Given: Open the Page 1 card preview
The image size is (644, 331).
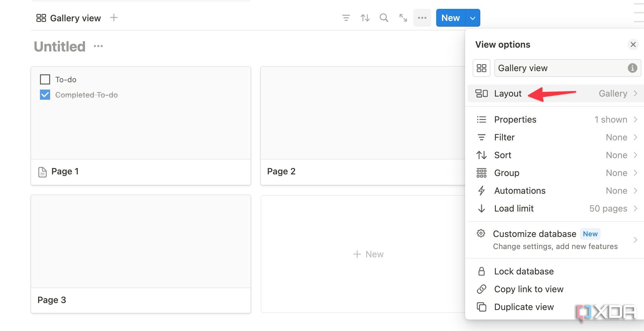Looking at the screenshot, I should [141, 113].
